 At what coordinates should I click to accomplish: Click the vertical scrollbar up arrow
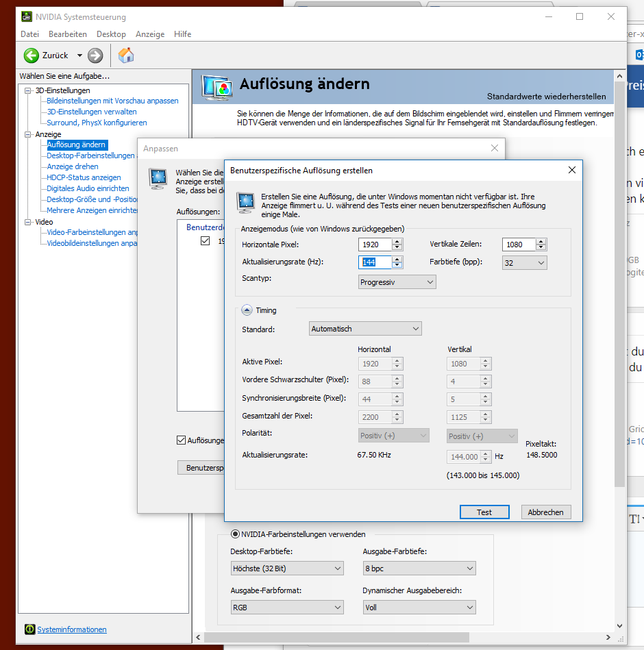point(619,76)
